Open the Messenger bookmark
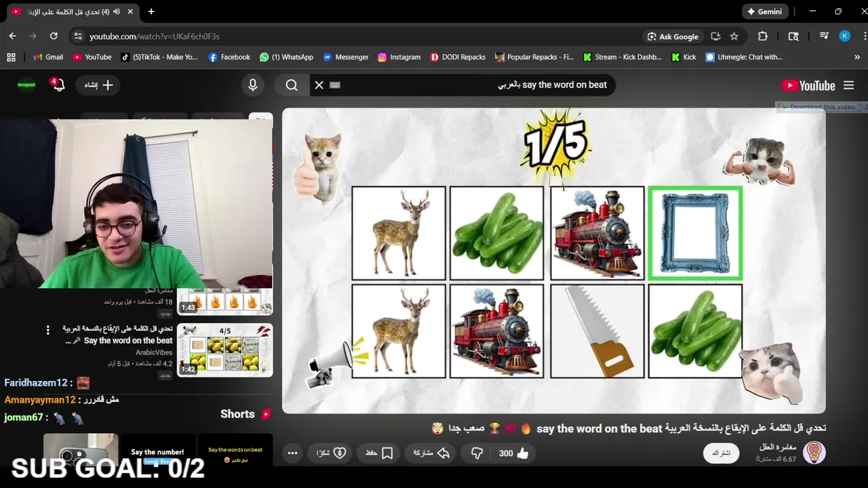 pos(345,57)
